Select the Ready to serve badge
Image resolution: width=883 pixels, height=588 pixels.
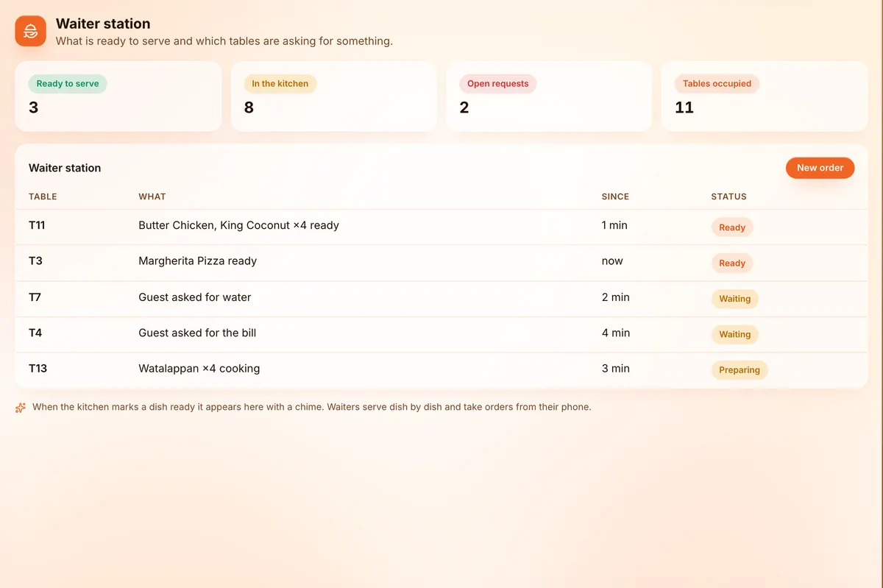pos(68,84)
